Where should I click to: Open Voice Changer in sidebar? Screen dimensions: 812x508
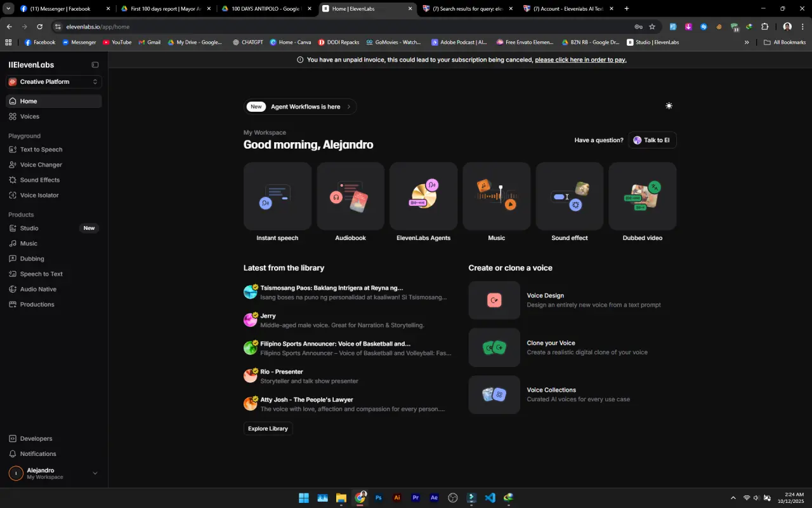54,164
